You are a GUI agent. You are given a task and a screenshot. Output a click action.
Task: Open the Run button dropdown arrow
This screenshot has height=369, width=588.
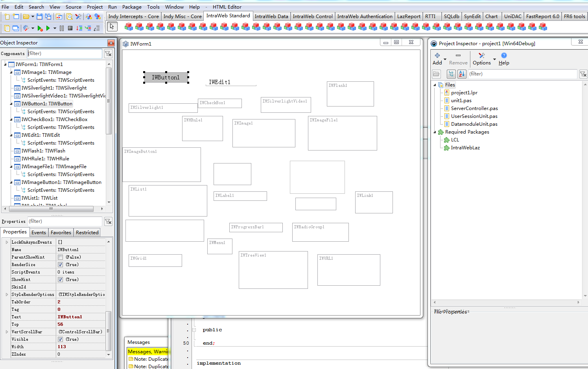tap(54, 28)
